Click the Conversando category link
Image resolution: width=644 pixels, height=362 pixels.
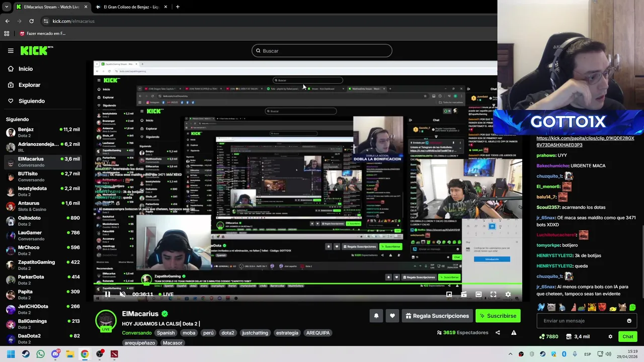[x=136, y=333]
